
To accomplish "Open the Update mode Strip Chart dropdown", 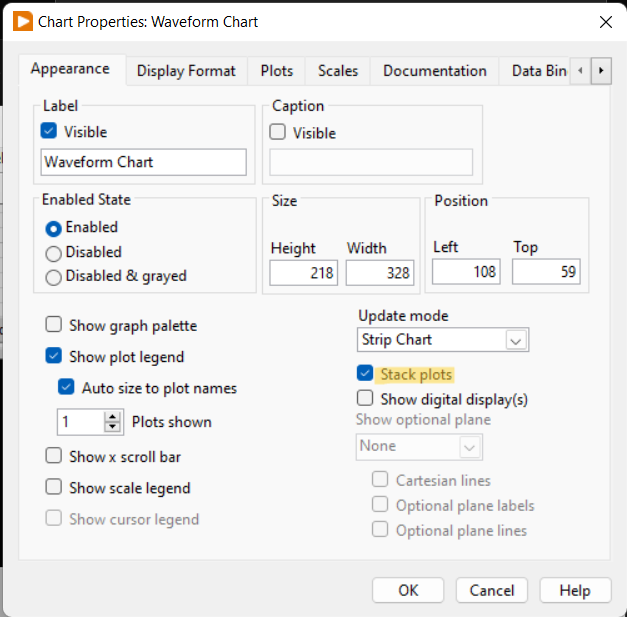I will pos(443,340).
